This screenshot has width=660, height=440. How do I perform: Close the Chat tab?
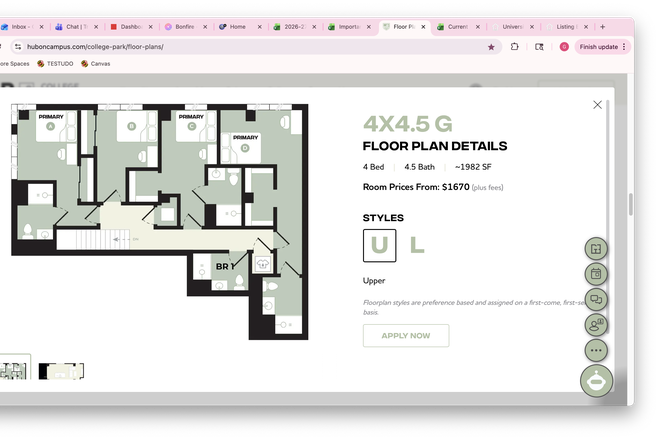(x=96, y=27)
